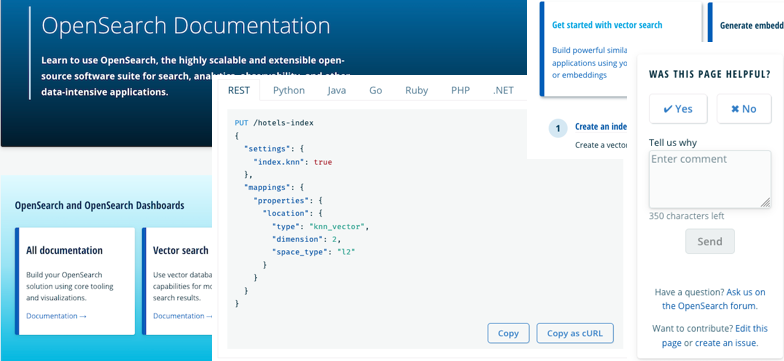Click the OpenSearch and OpenSearch Dashboards heading
The image size is (784, 361).
pyautogui.click(x=100, y=206)
